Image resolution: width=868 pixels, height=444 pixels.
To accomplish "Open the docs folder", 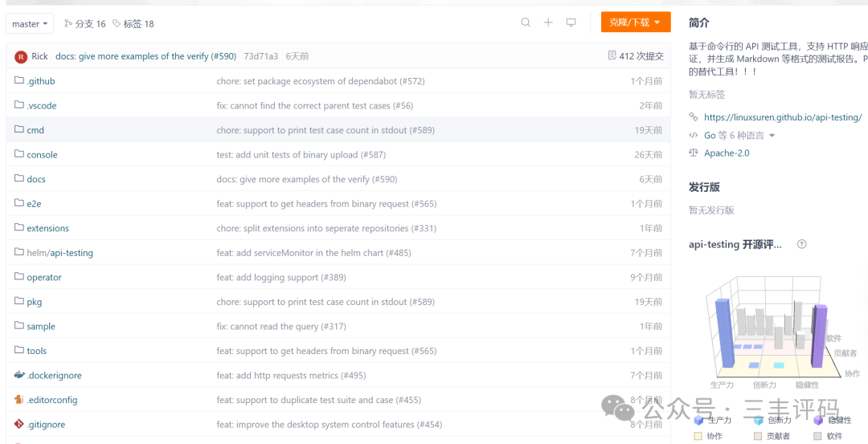I will (36, 179).
